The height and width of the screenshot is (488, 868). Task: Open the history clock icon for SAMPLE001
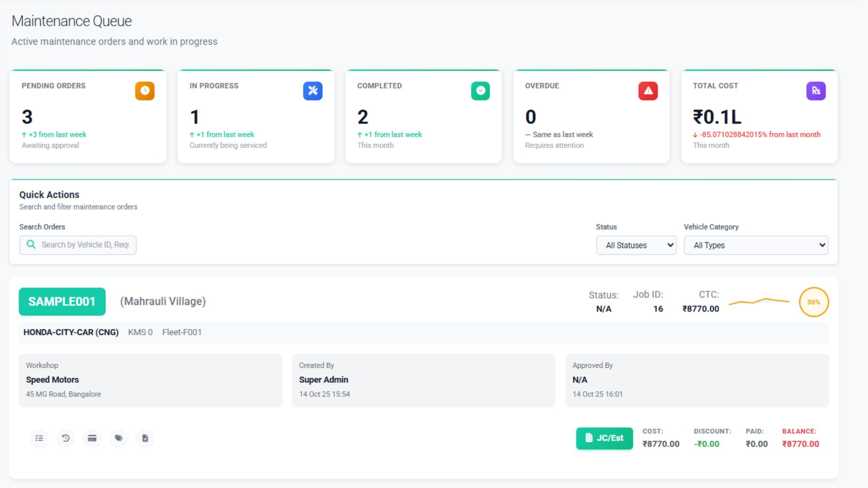coord(66,438)
